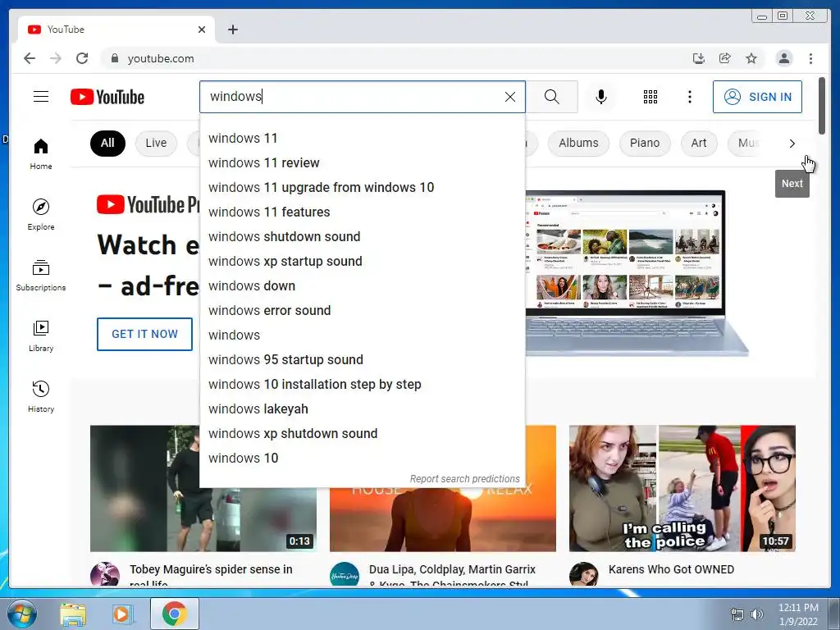Click the Dua Lipa, Coldplay video title

coord(452,576)
